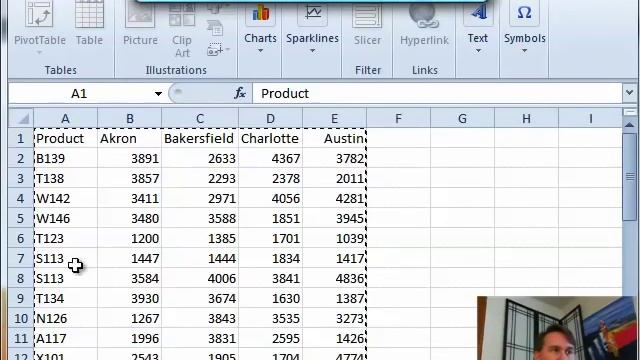Select column D header
This screenshot has height=360, width=640.
coord(270,118)
